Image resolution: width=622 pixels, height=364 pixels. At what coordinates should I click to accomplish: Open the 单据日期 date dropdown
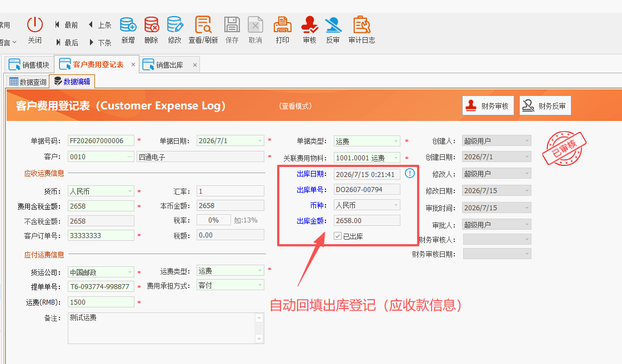[260, 141]
